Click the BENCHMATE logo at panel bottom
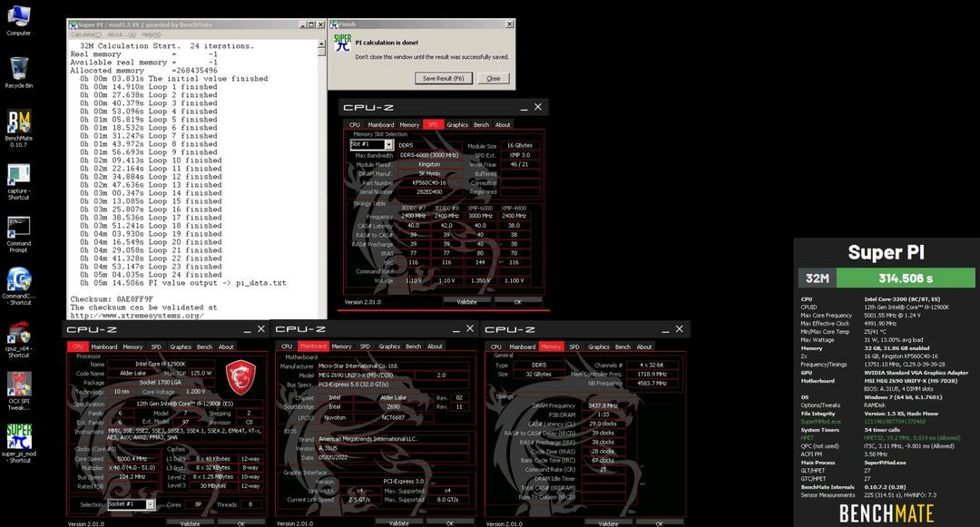 click(x=887, y=513)
